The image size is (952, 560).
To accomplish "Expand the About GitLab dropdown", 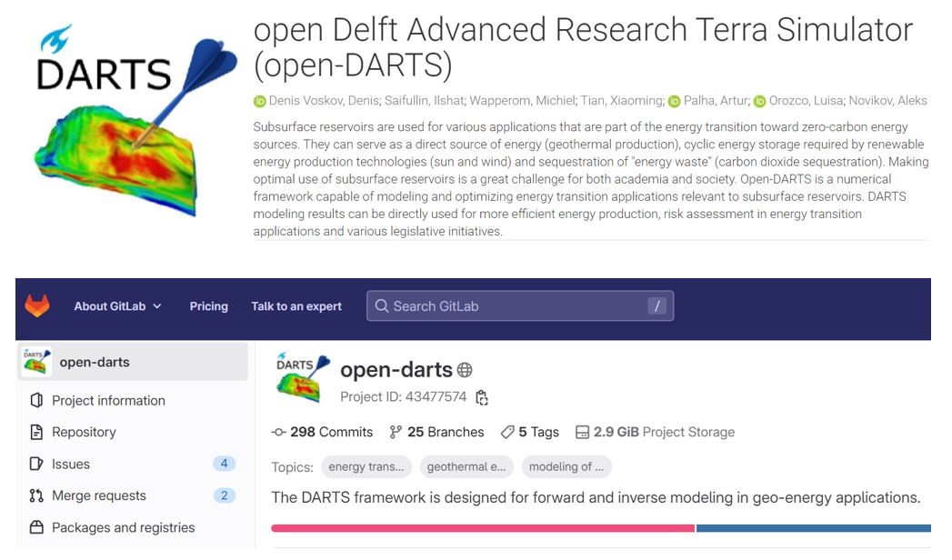I will [x=117, y=306].
